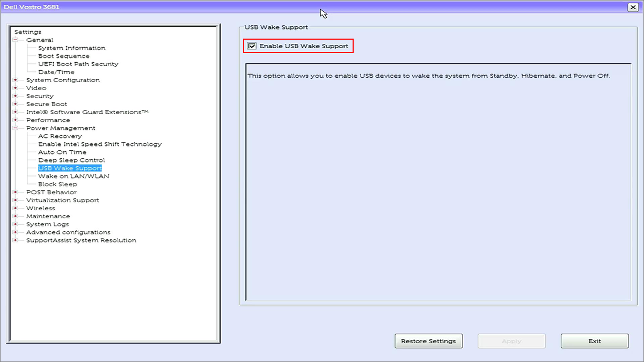Viewport: 644px width, 362px height.
Task: Expand Intel Software Guard Extensions section
Action: pos(16,113)
